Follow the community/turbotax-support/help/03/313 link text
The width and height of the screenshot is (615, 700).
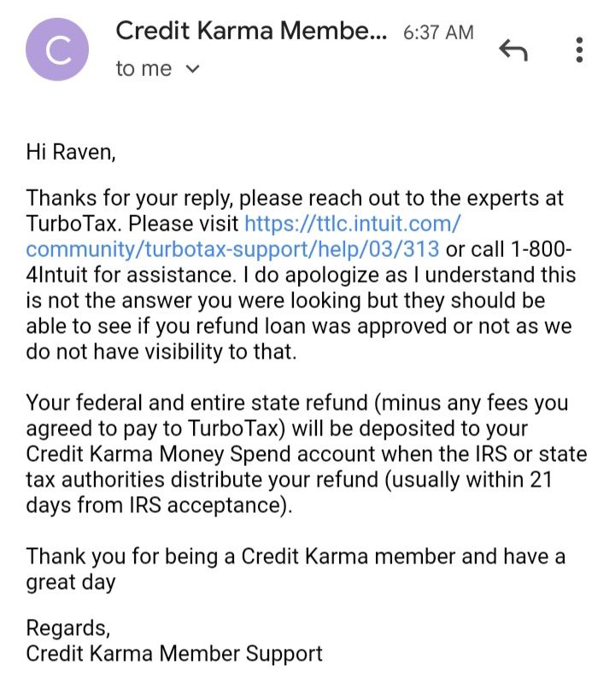[232, 249]
